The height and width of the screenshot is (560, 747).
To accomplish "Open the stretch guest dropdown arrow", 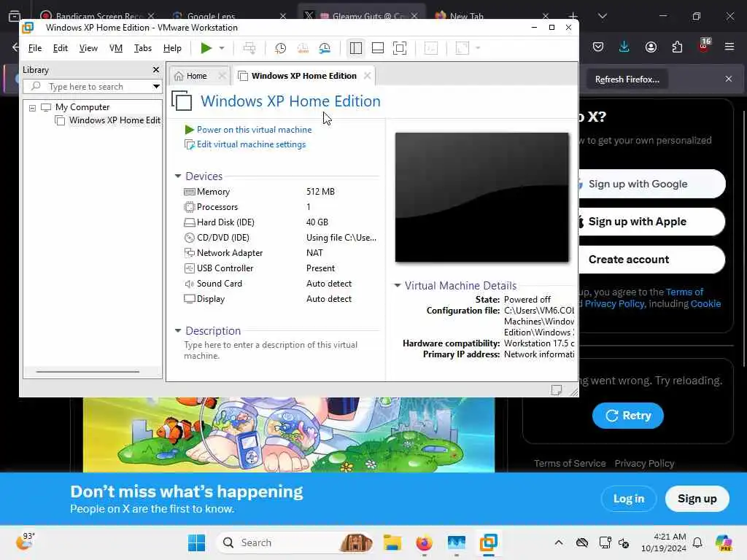I will 478,48.
